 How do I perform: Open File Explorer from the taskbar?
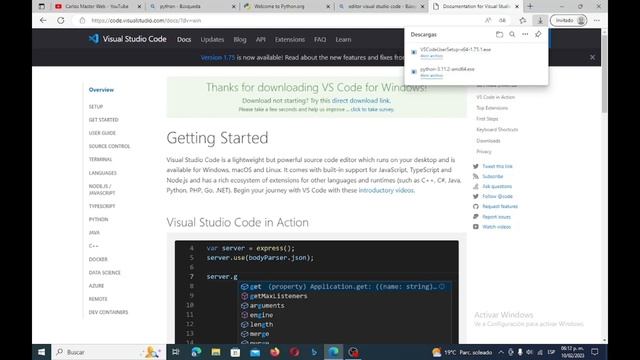click(216, 352)
